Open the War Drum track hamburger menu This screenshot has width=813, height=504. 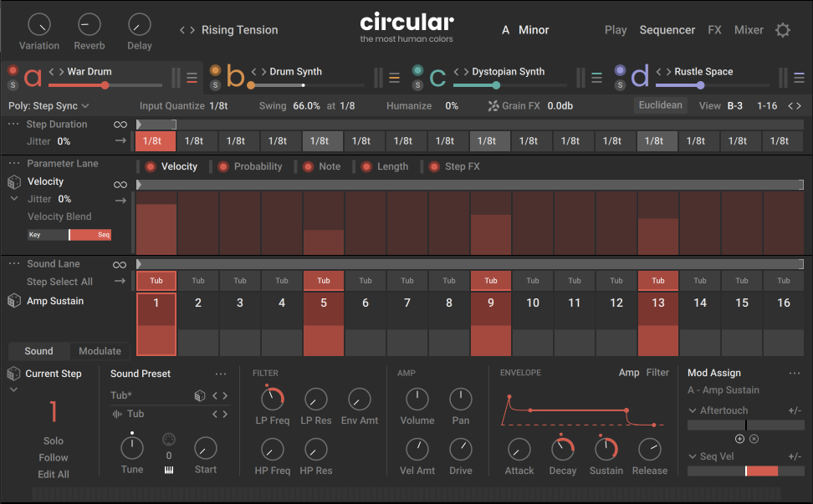(192, 76)
